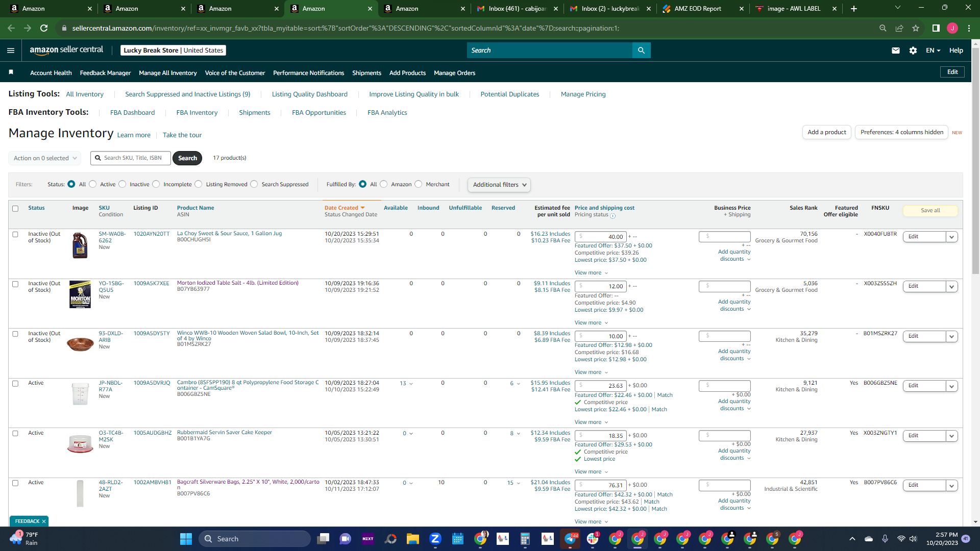The height and width of the screenshot is (551, 980).
Task: Open a new browser tab
Action: 854,9
